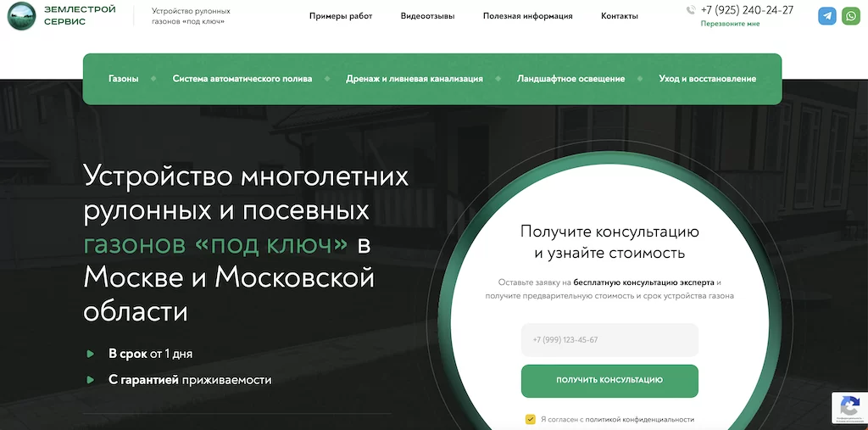The height and width of the screenshot is (430, 868).
Task: Click green arrow beside 'С гарантией'
Action: click(91, 380)
